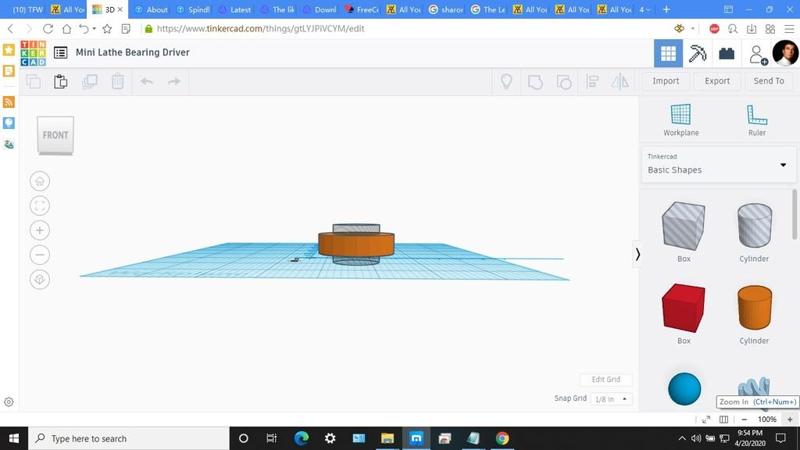This screenshot has width=800, height=450.
Task: Click the Windows search box
Action: (129, 438)
